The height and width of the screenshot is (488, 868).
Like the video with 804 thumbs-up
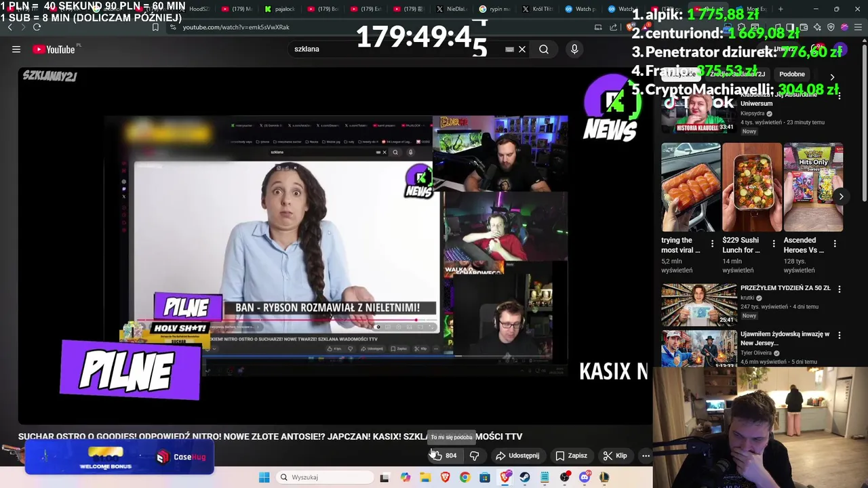point(444,455)
